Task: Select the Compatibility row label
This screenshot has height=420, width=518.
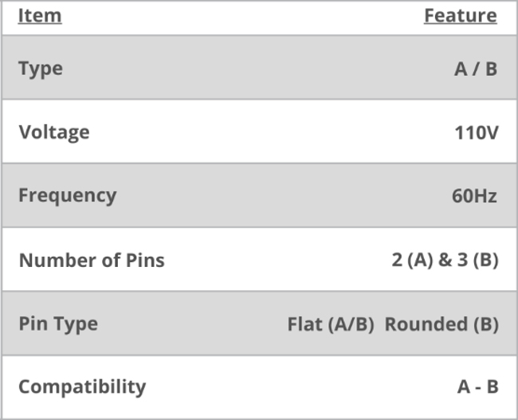Action: pos(82,387)
